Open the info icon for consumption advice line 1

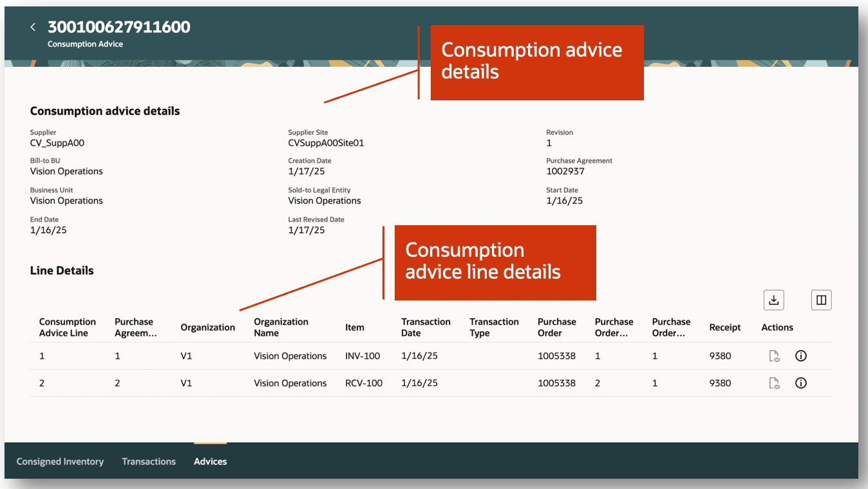coord(801,356)
